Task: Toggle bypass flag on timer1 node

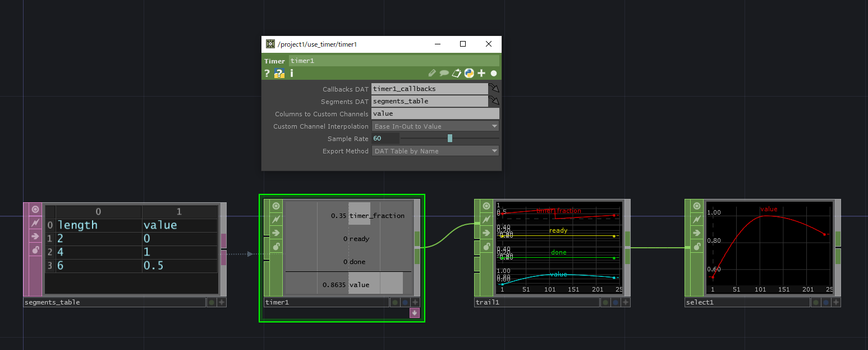Action: [276, 220]
